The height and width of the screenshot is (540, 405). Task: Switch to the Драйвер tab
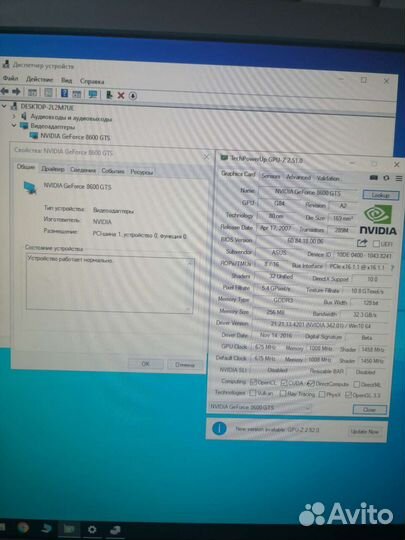[52, 169]
